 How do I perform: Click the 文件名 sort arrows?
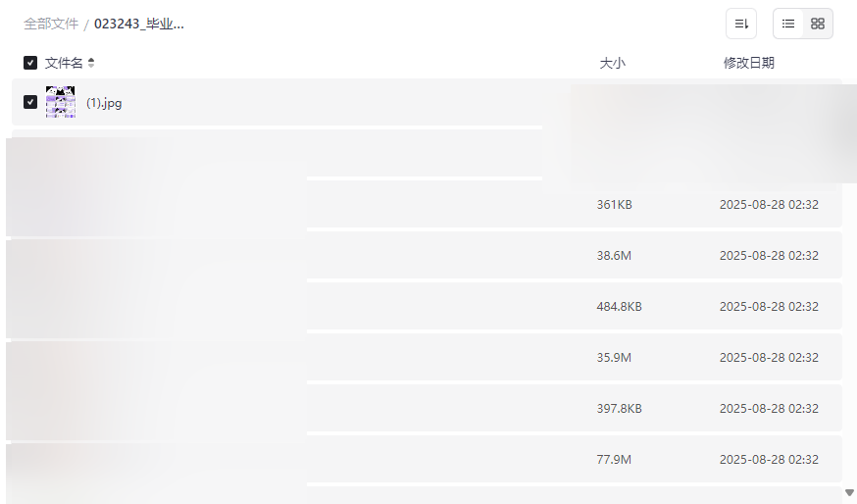coord(91,63)
